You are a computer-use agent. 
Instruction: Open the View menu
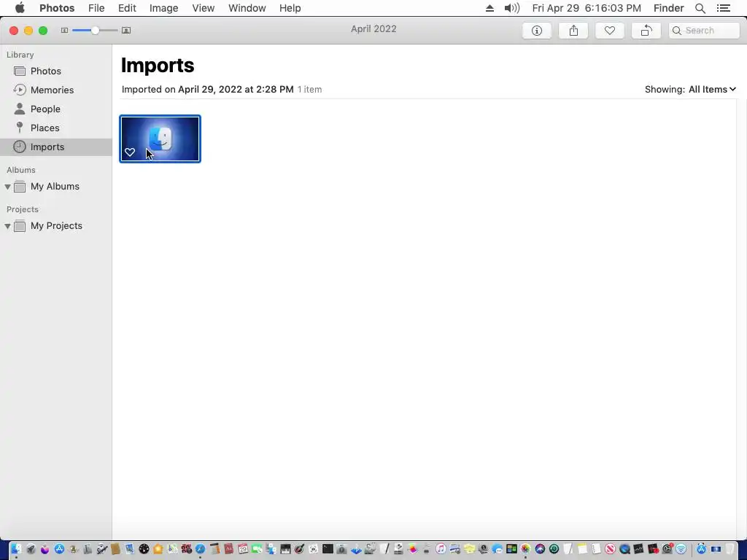[x=204, y=8]
